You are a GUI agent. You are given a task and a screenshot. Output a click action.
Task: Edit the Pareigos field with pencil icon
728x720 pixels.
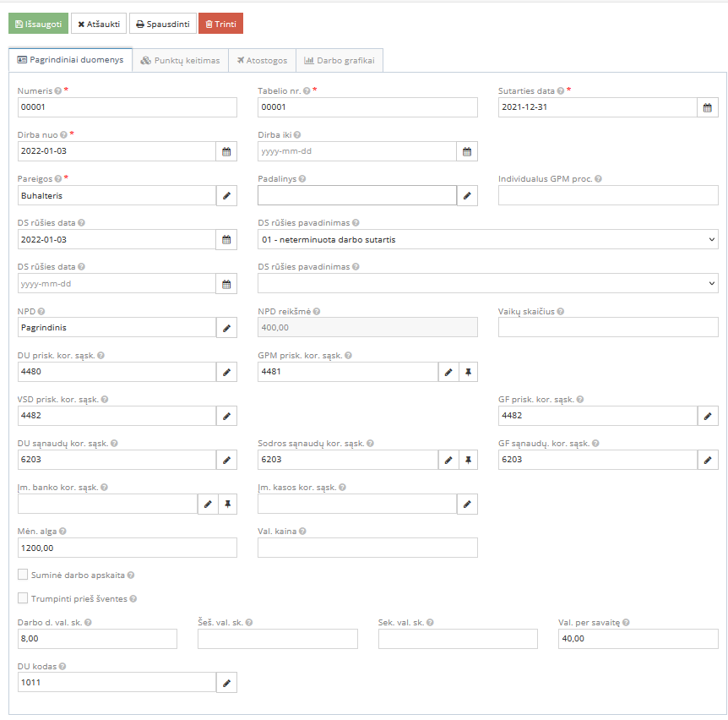(226, 195)
